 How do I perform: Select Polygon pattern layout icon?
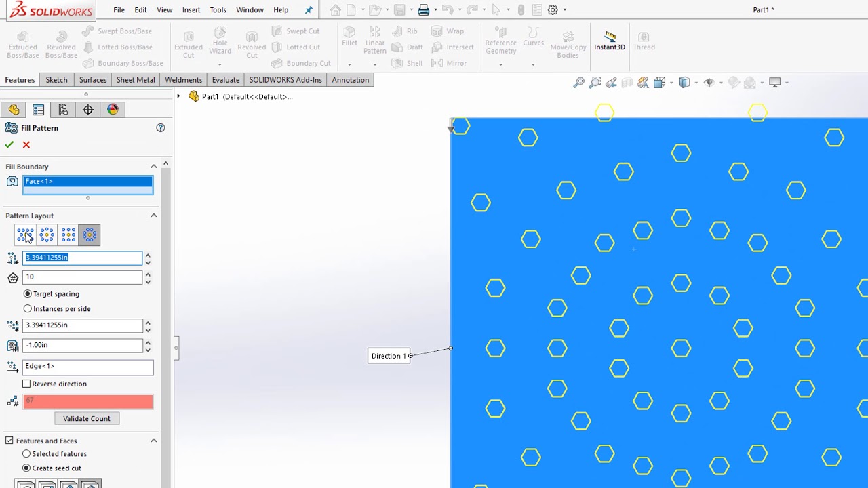tap(90, 235)
